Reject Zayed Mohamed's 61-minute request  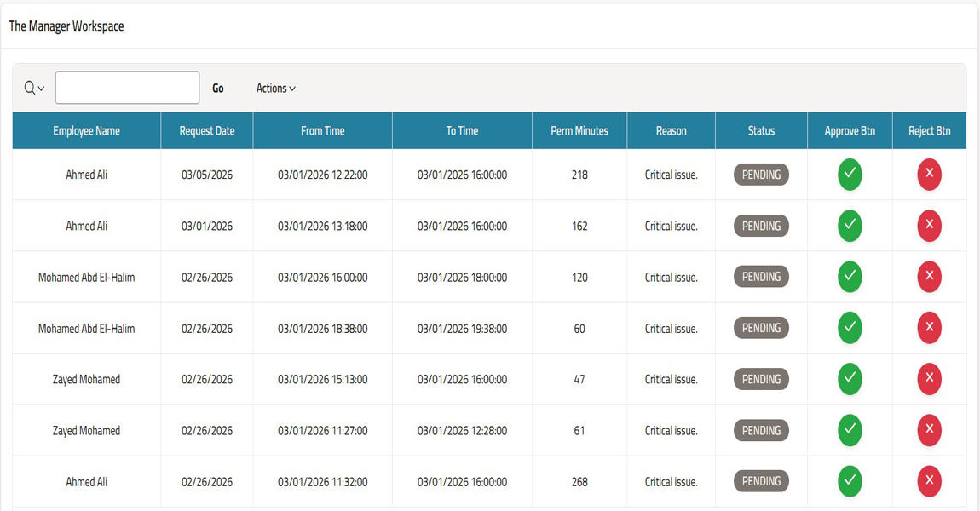pos(929,430)
